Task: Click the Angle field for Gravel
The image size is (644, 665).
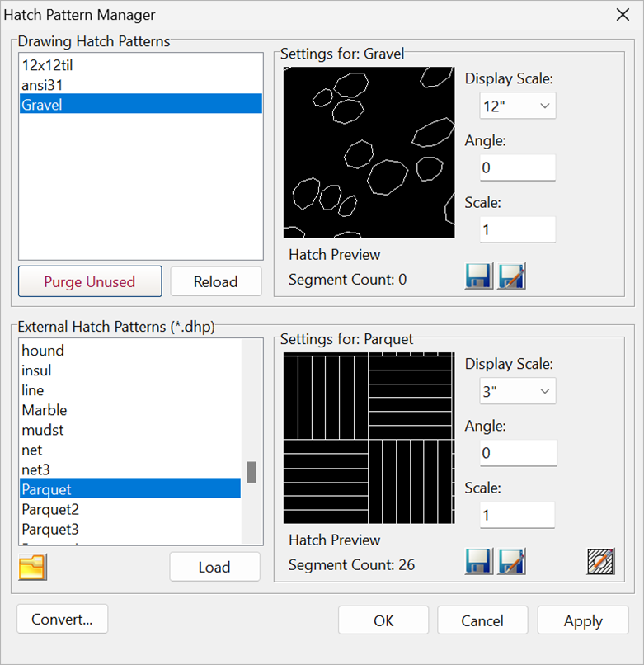Action: 518,167
